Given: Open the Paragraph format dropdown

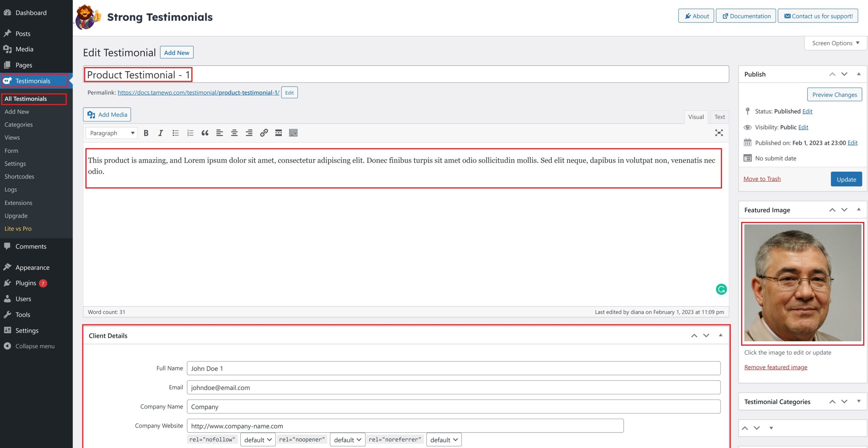Looking at the screenshot, I should point(112,133).
